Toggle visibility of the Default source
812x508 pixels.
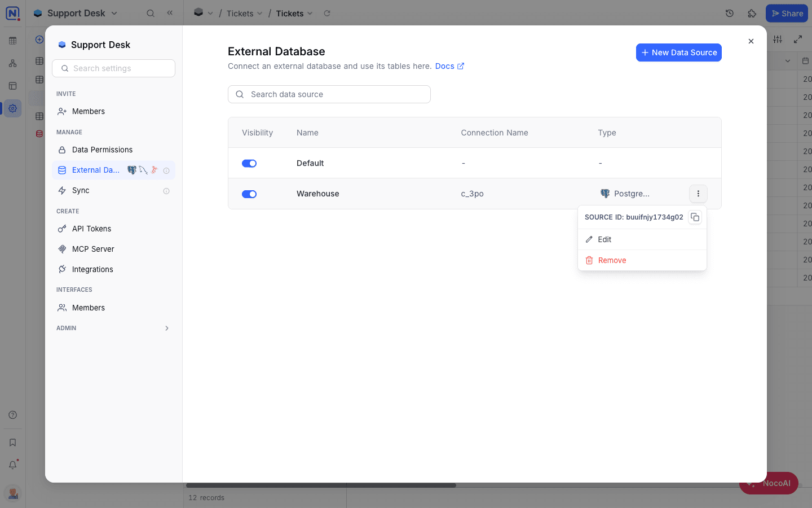click(x=249, y=163)
